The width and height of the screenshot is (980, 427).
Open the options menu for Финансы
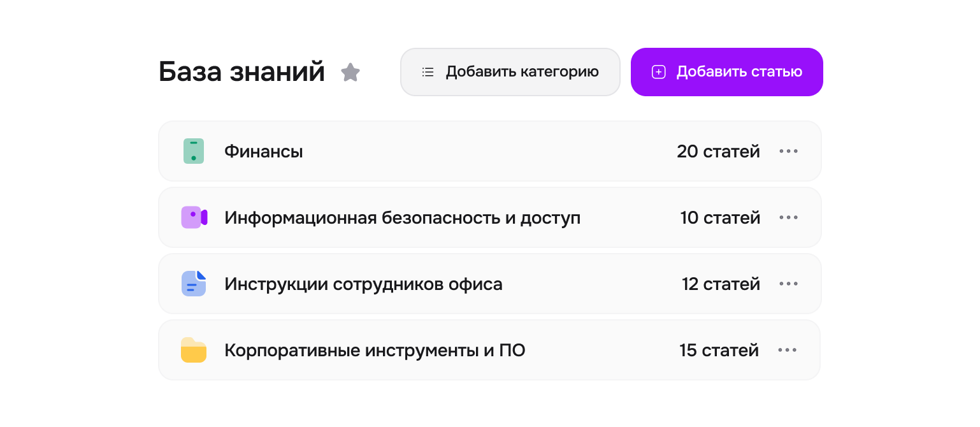point(789,151)
